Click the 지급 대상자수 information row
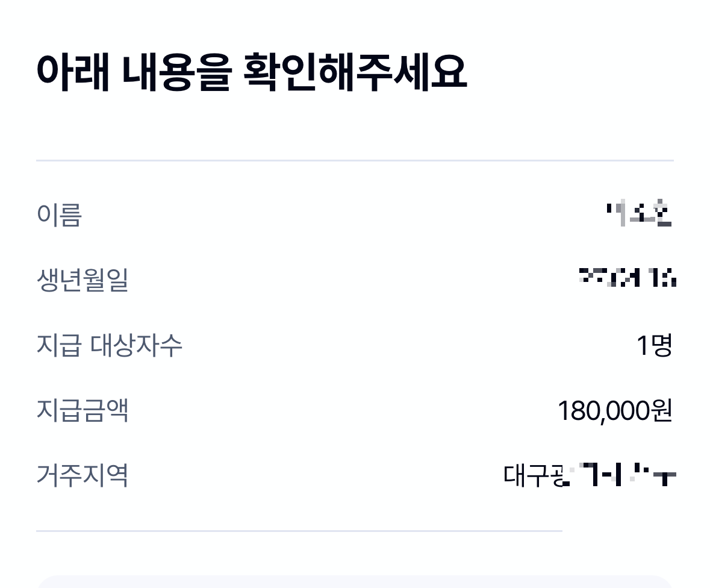This screenshot has width=710, height=588. point(355,344)
